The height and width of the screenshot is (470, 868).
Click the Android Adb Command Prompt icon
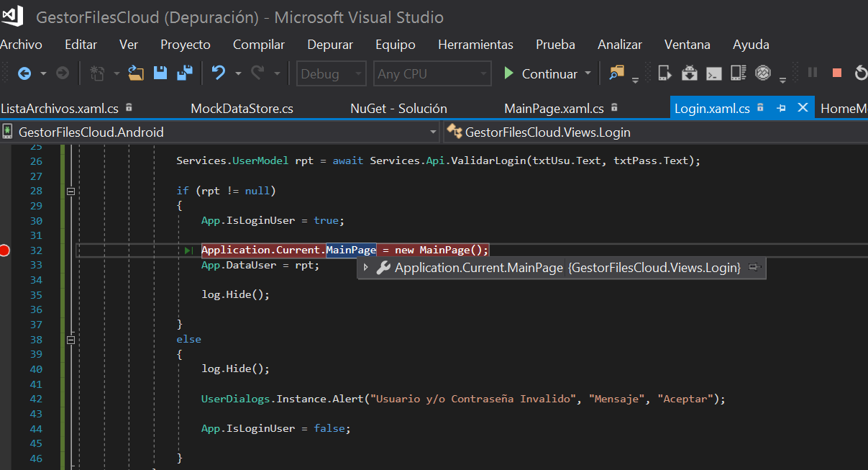tap(713, 73)
